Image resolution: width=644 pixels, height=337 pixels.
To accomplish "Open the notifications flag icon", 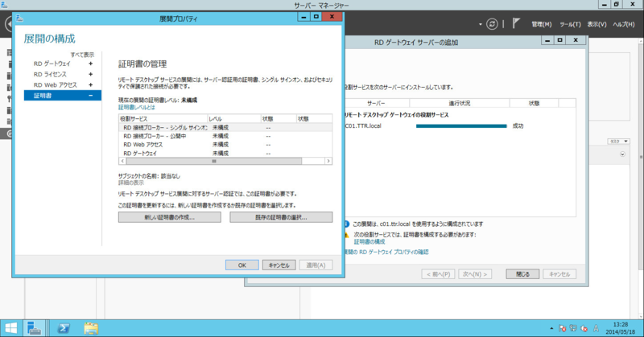I will (x=516, y=24).
